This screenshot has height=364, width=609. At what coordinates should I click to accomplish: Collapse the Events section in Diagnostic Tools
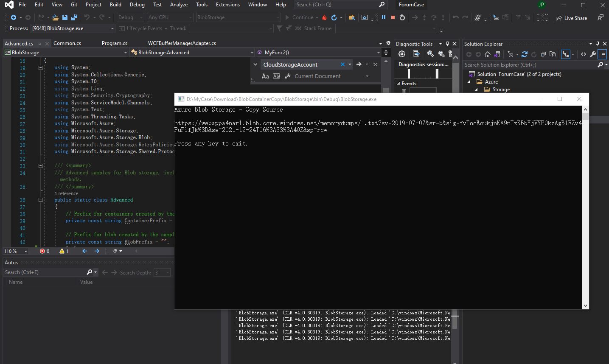click(x=399, y=84)
